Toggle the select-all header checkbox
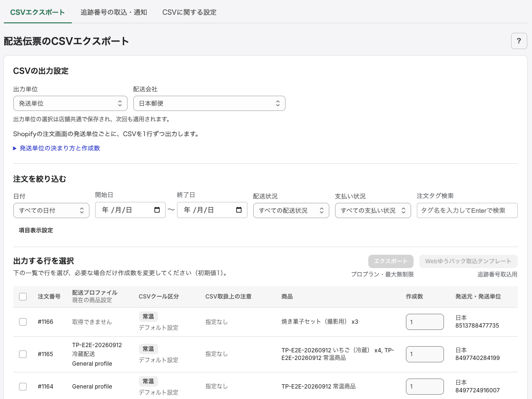 [23, 297]
